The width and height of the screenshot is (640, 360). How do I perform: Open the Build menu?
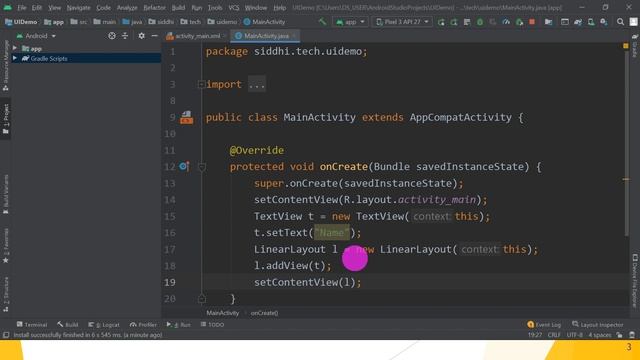pyautogui.click(x=178, y=7)
